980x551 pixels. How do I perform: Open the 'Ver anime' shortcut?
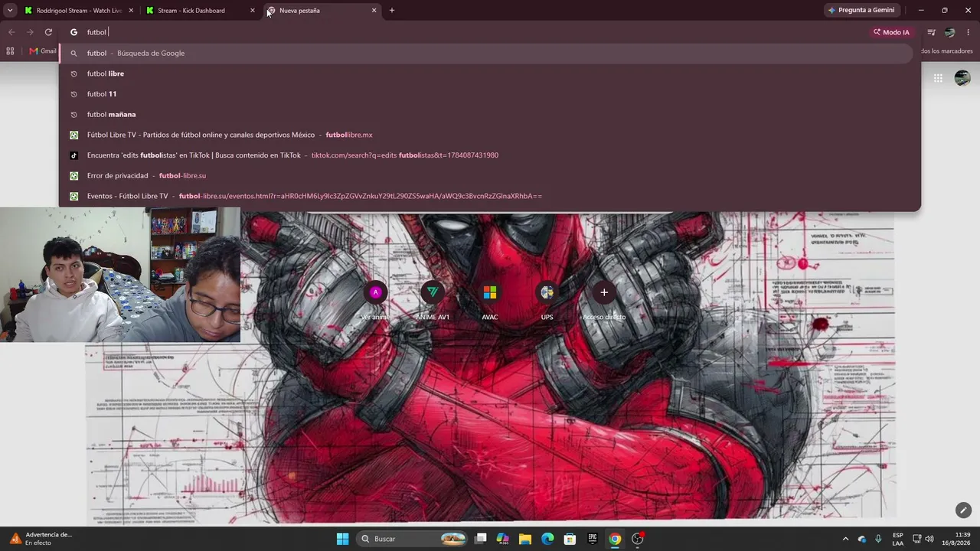pyautogui.click(x=375, y=300)
